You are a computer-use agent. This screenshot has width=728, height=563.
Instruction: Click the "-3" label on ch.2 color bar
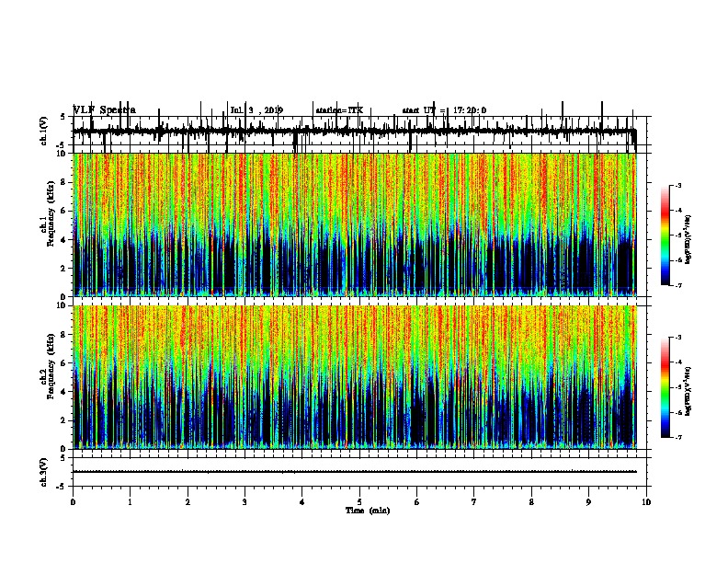tap(677, 338)
